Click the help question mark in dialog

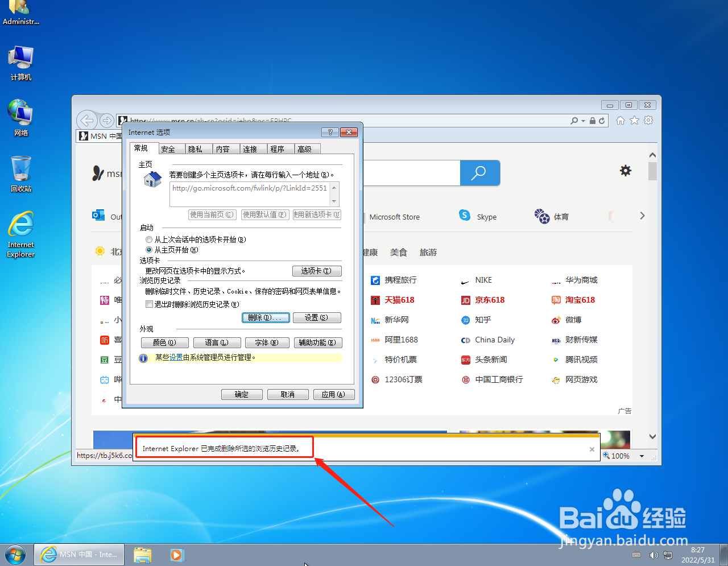click(330, 132)
